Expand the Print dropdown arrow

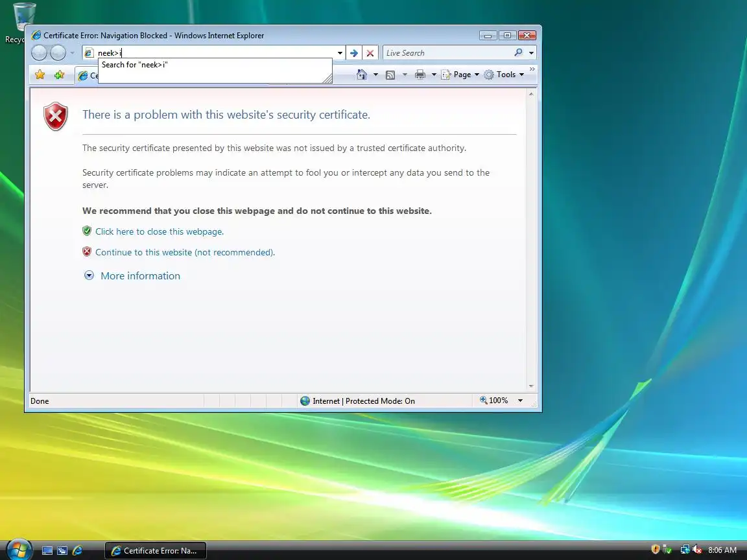click(434, 75)
